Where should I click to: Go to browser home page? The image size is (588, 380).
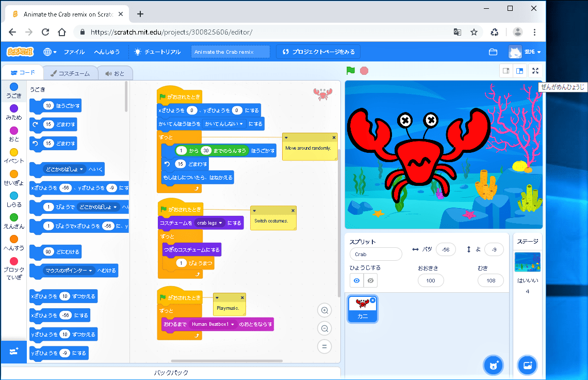coord(62,32)
